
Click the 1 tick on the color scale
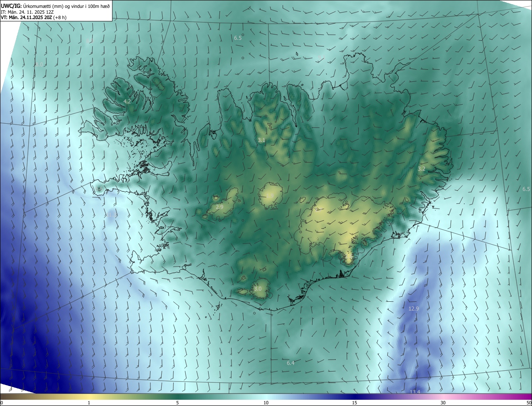coord(89,403)
